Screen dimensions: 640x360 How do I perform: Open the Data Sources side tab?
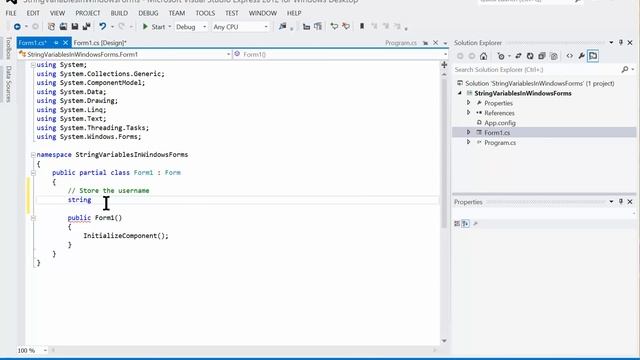tap(9, 84)
